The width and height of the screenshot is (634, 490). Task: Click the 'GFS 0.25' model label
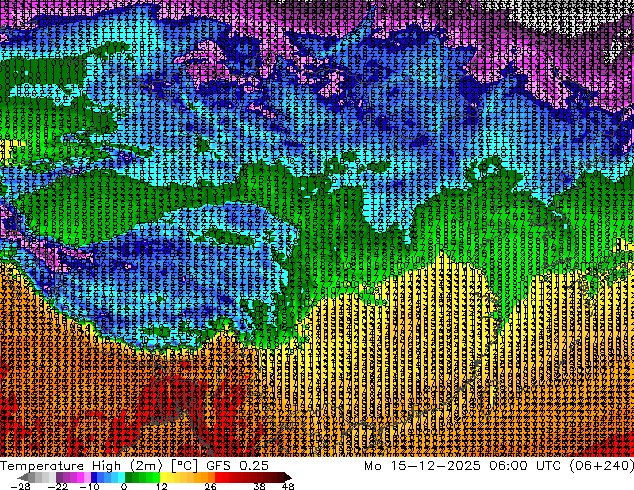237,466
